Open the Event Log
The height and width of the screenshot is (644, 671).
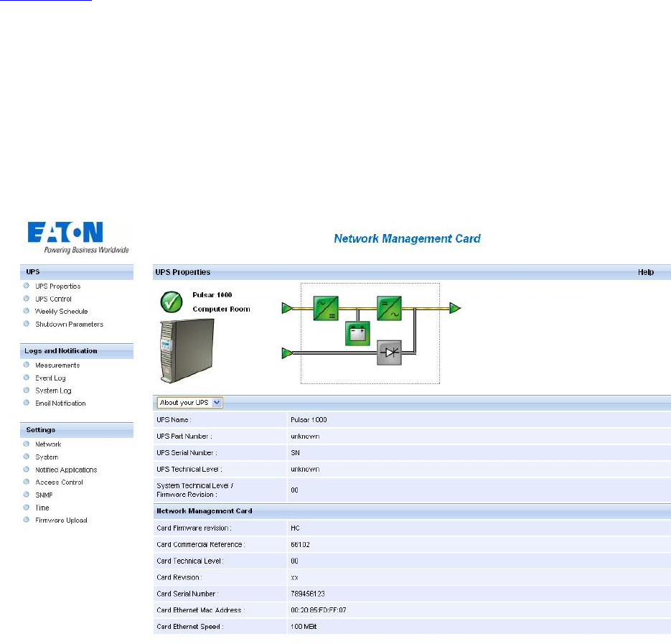pos(50,378)
